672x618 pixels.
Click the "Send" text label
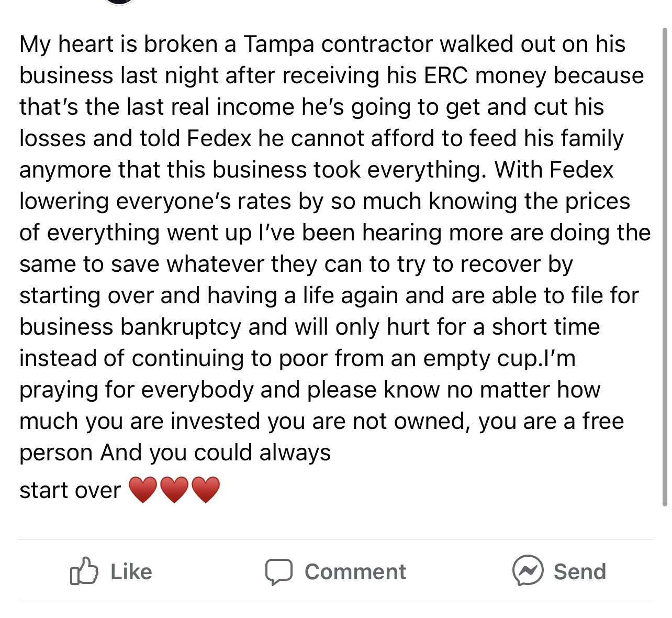click(x=580, y=571)
